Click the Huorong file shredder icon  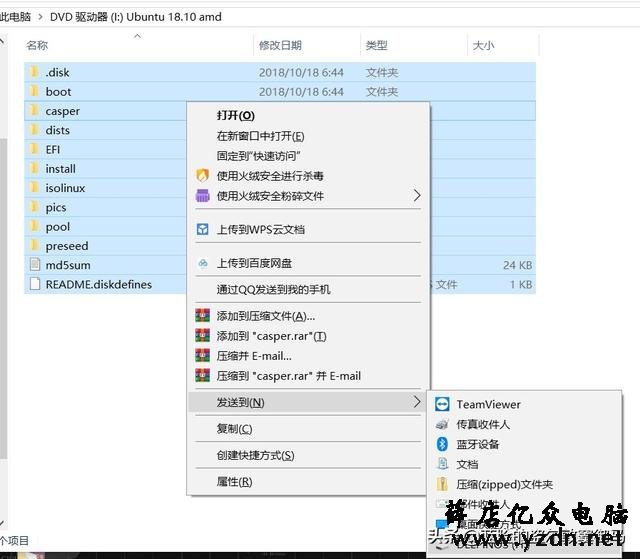[x=202, y=196]
